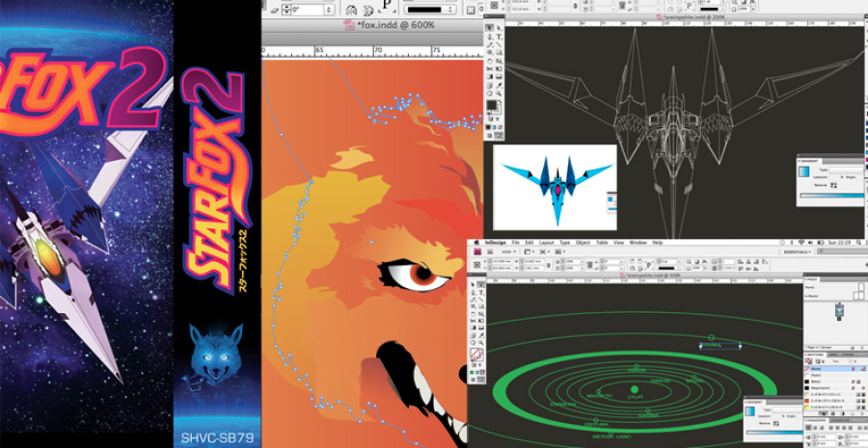The image size is (868, 448).
Task: Click the gradient ramp in the lower Gradient panel
Action: (x=774, y=433)
